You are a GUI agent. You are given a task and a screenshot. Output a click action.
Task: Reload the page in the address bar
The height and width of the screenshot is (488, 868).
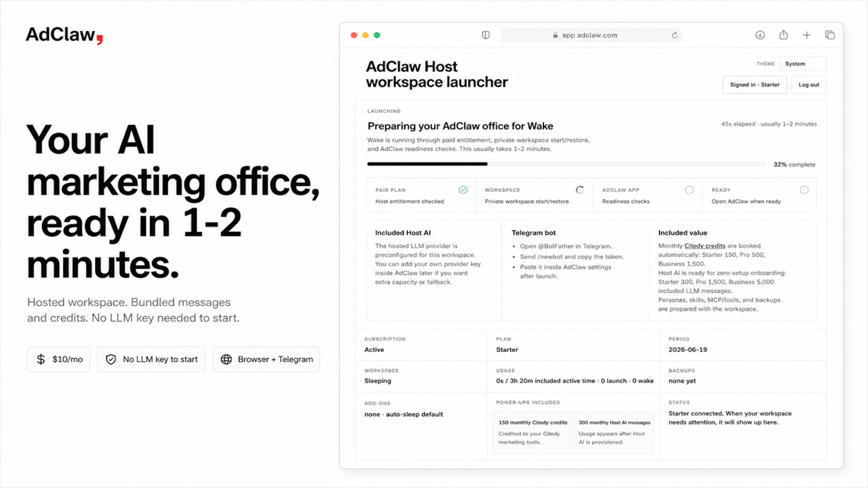[x=675, y=35]
